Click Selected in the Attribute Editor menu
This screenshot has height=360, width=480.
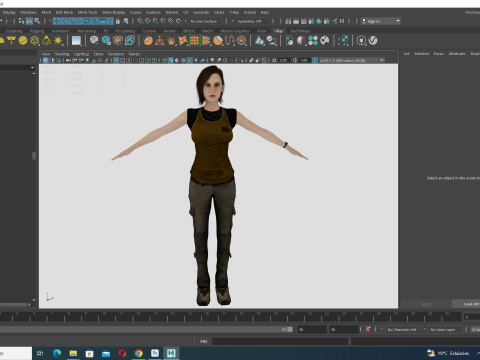[421, 54]
